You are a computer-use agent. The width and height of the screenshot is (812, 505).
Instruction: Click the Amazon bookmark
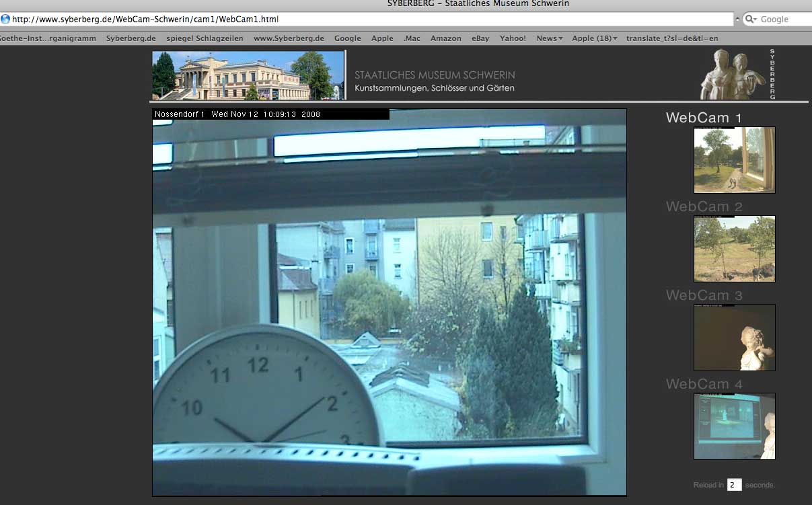[445, 38]
